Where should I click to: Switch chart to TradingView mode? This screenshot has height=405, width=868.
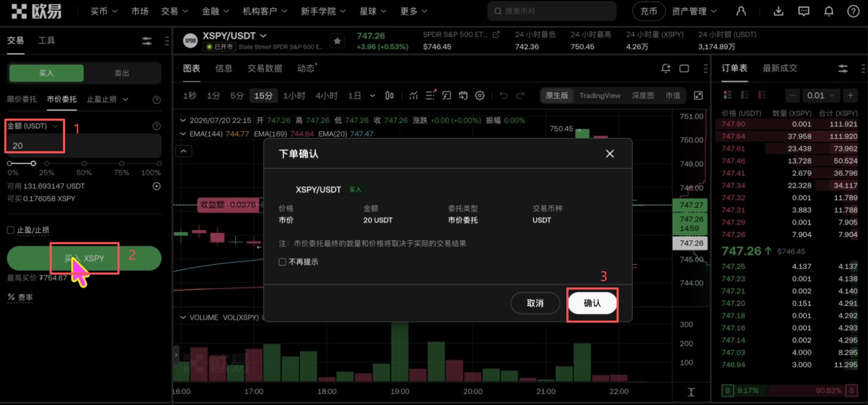coord(599,96)
